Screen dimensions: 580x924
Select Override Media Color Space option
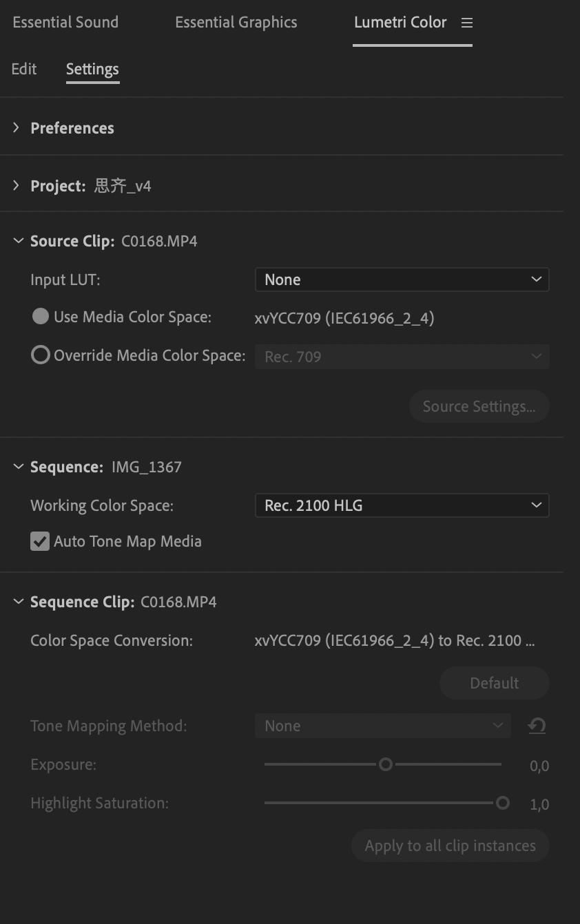[40, 355]
